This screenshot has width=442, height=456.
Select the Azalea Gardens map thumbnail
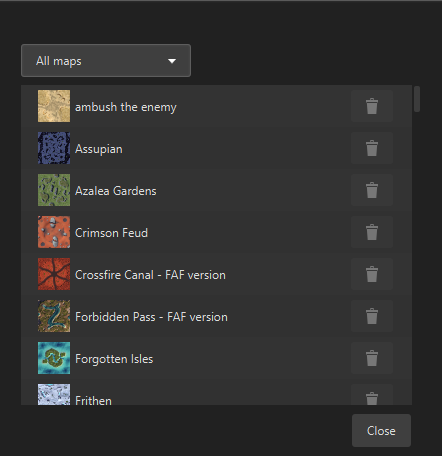[54, 190]
